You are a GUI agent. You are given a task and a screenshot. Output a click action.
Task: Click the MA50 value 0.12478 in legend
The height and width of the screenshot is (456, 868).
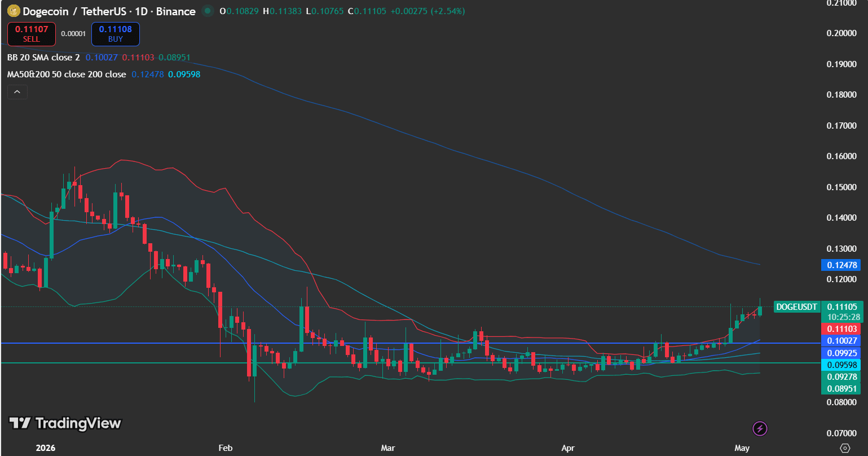pyautogui.click(x=148, y=74)
